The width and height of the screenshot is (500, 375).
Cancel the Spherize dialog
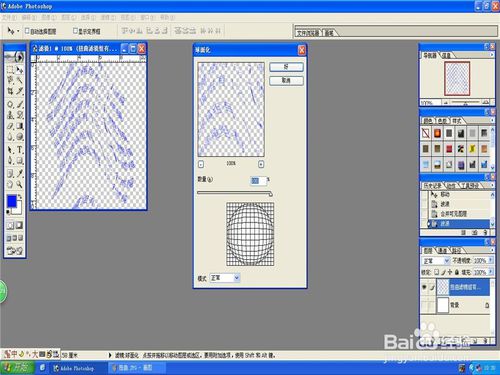[286, 81]
